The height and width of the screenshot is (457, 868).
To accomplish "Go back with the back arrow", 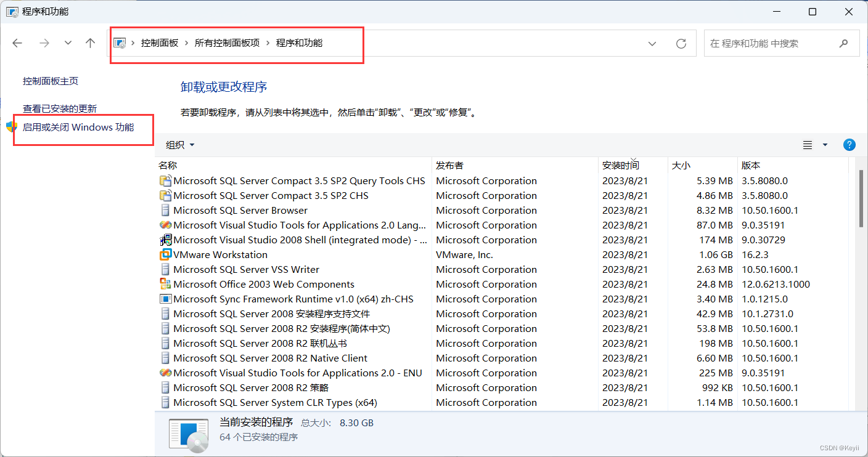I will [x=17, y=43].
